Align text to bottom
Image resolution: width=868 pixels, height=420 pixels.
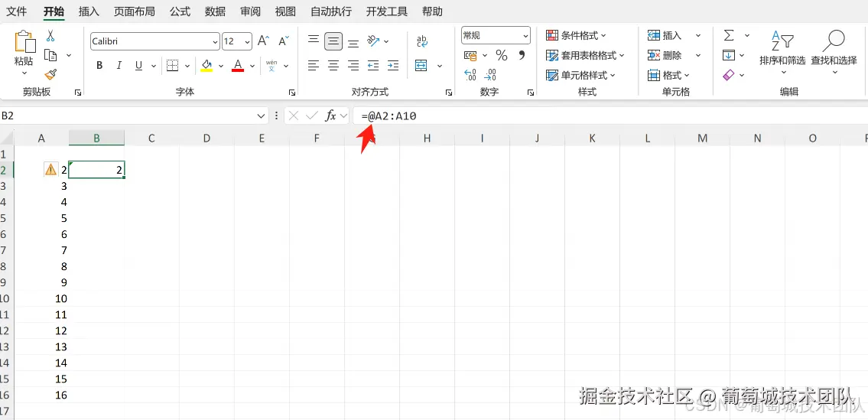353,42
